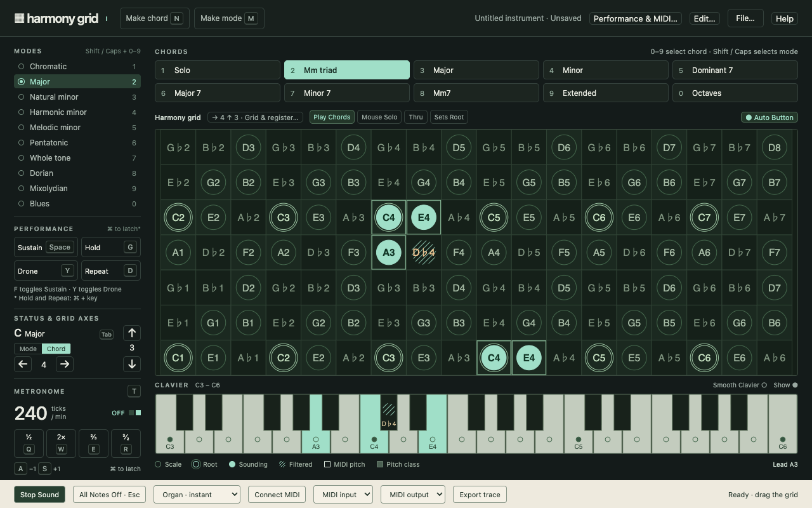The image size is (812, 508).
Task: Click the Untitled instrument · Unsaved title
Action: pyautogui.click(x=528, y=18)
